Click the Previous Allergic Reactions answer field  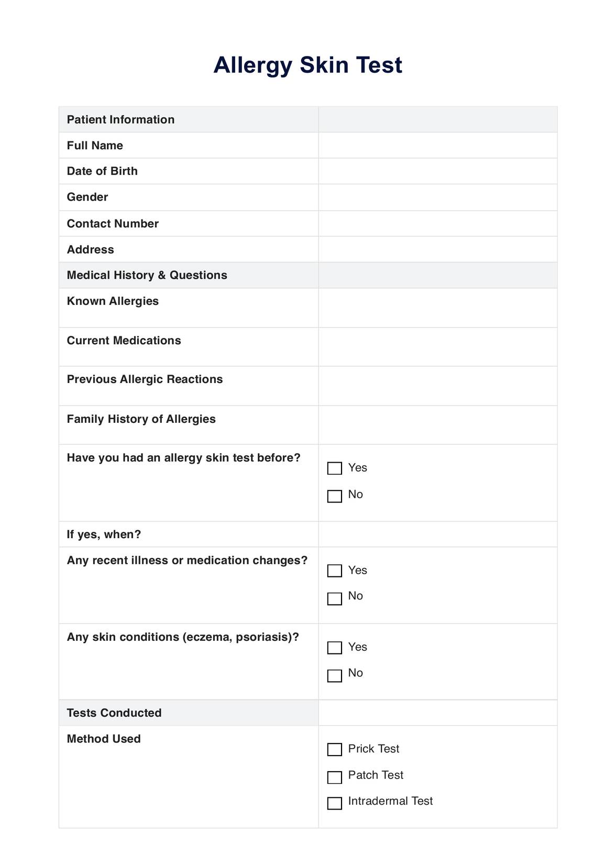[x=437, y=386]
